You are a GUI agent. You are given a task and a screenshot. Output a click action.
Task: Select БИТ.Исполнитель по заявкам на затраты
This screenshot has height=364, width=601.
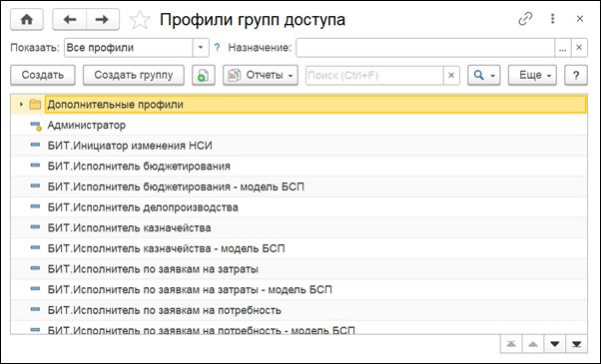299,269
